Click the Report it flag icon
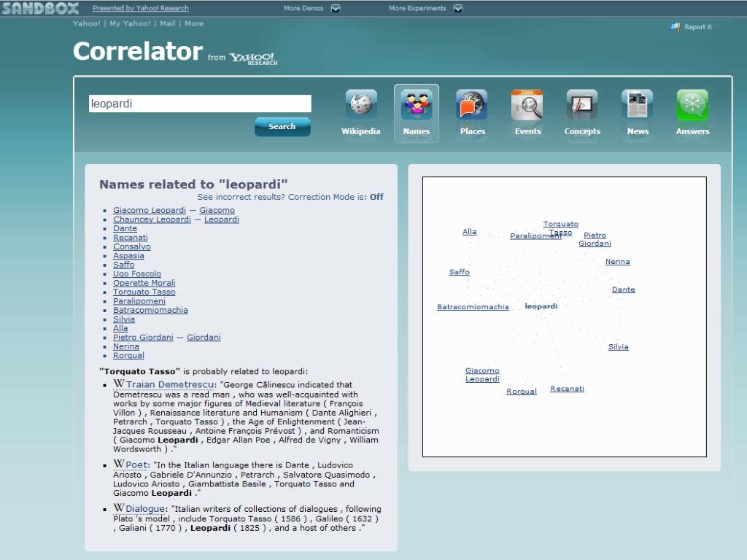This screenshot has width=747, height=560. pos(676,27)
